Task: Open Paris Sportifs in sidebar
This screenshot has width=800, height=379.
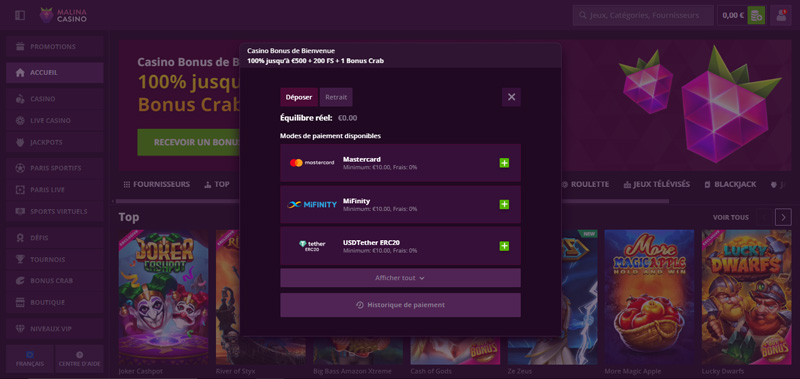Action: pos(55,168)
